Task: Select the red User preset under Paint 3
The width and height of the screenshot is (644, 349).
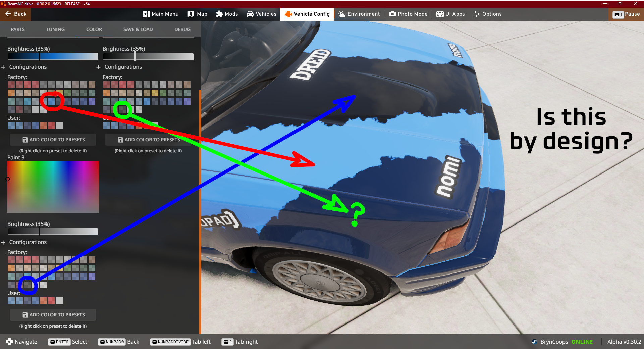Action: [52, 301]
